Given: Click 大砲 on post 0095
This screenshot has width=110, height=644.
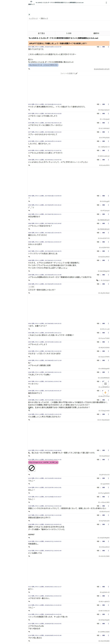Looking at the screenshot, I should 103,361.
